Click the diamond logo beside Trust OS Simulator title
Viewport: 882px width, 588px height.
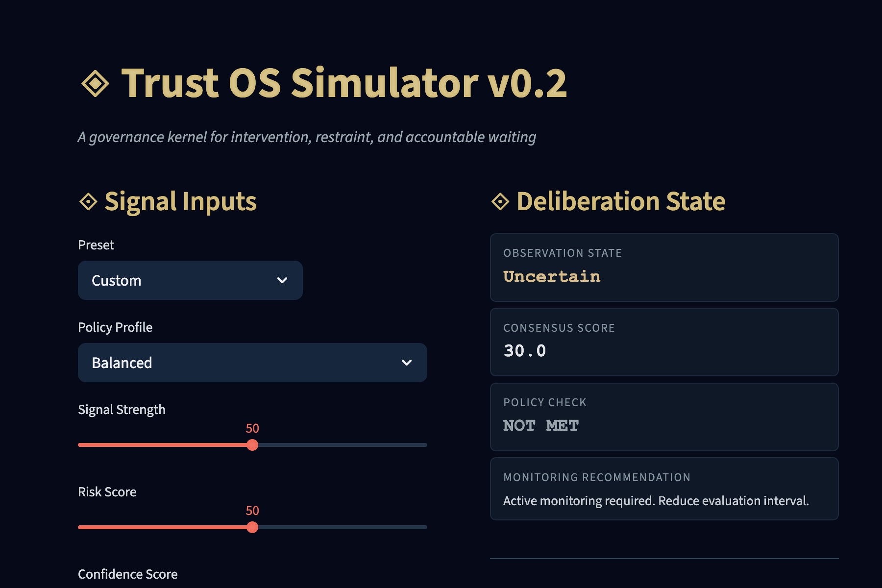(x=95, y=83)
